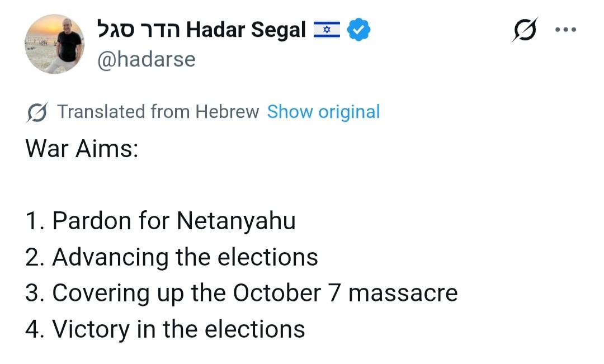Open the three-dot more options menu

click(x=565, y=30)
